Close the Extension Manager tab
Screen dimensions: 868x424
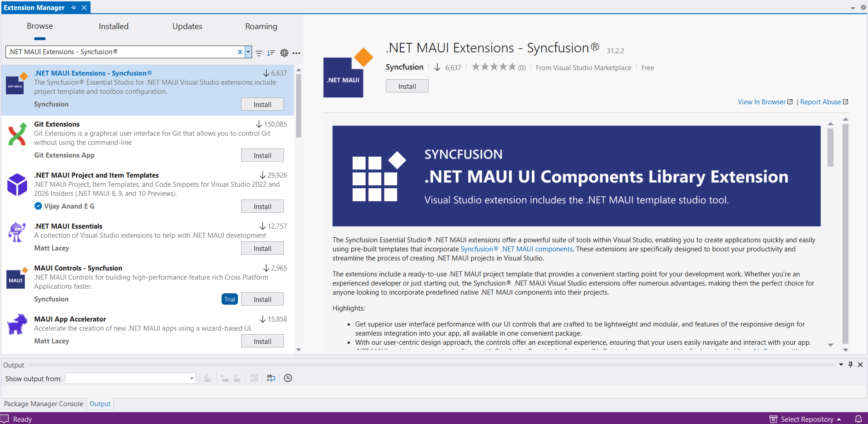point(84,8)
